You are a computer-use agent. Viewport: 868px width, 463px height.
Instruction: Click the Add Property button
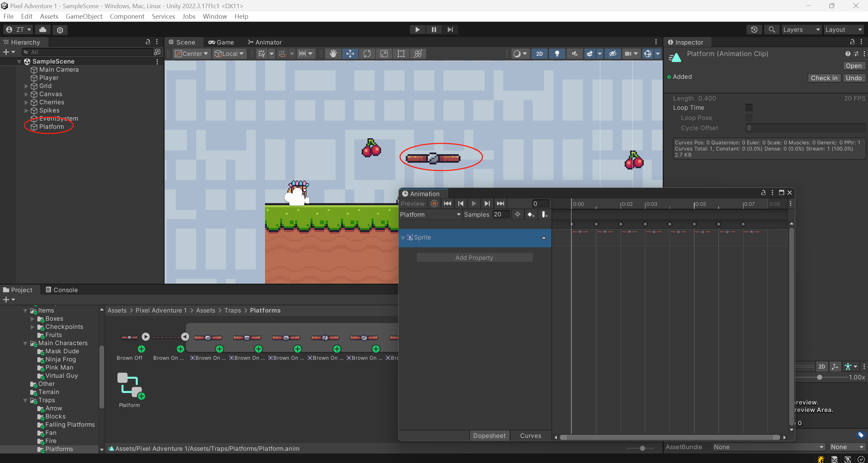(x=474, y=257)
